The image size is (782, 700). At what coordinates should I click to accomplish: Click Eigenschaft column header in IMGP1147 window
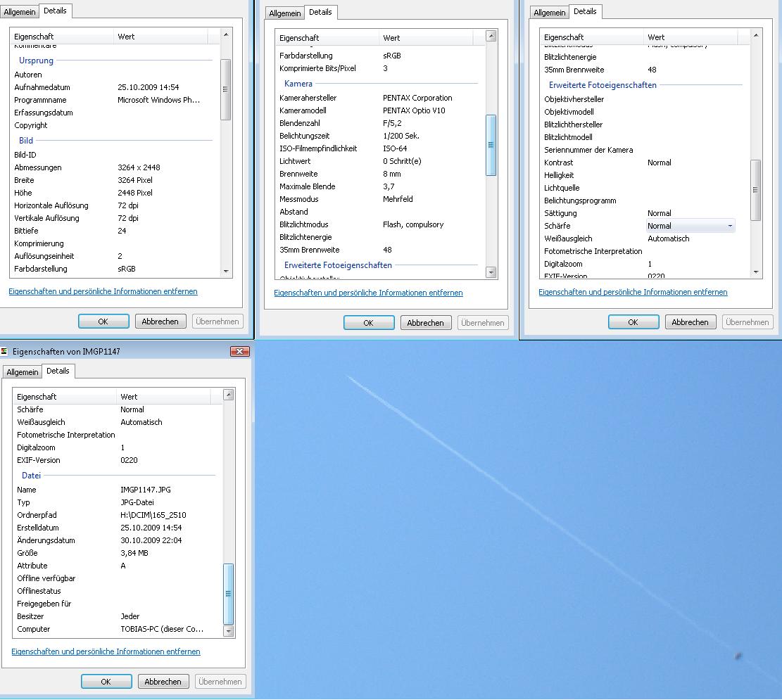64,397
